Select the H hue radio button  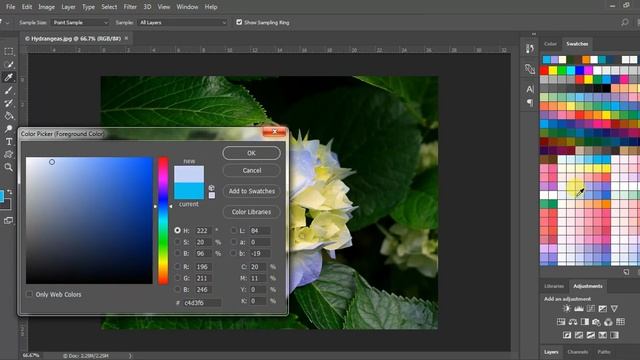(x=177, y=230)
